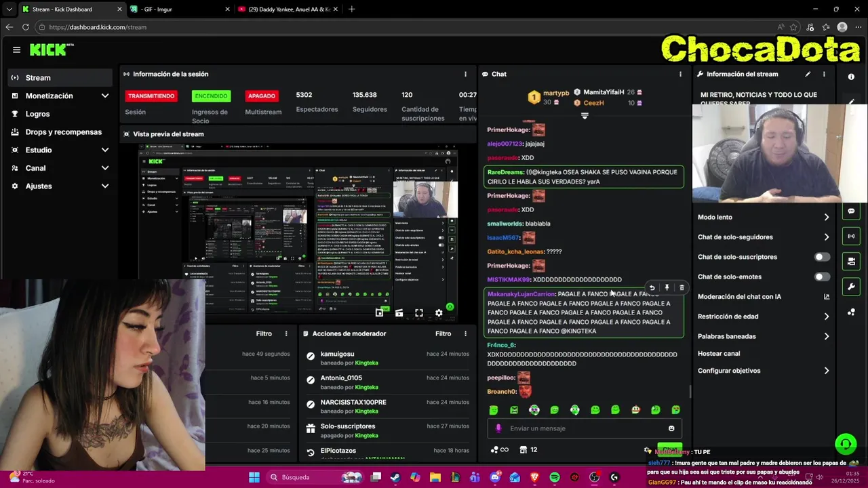This screenshot has width=868, height=488.
Task: Click the info icon in right rail
Action: click(851, 77)
